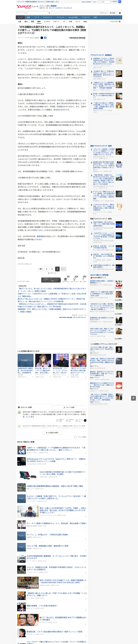
Task: Click the back-to-top arrow button
Action: (133, 398)
